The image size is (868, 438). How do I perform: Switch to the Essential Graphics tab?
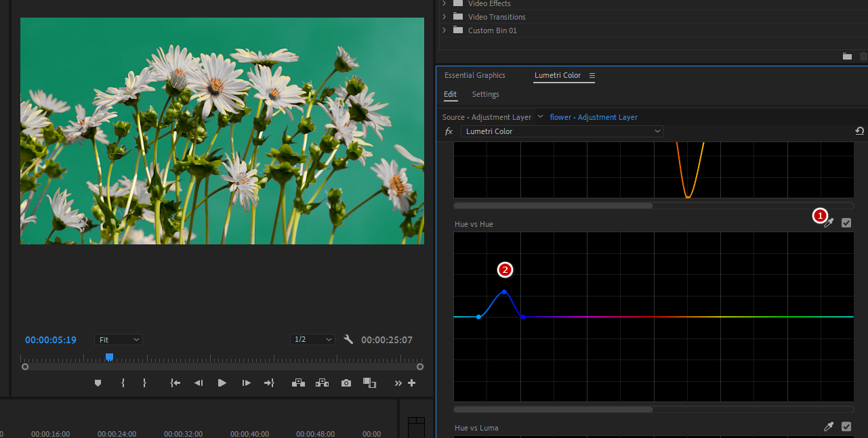pos(474,75)
